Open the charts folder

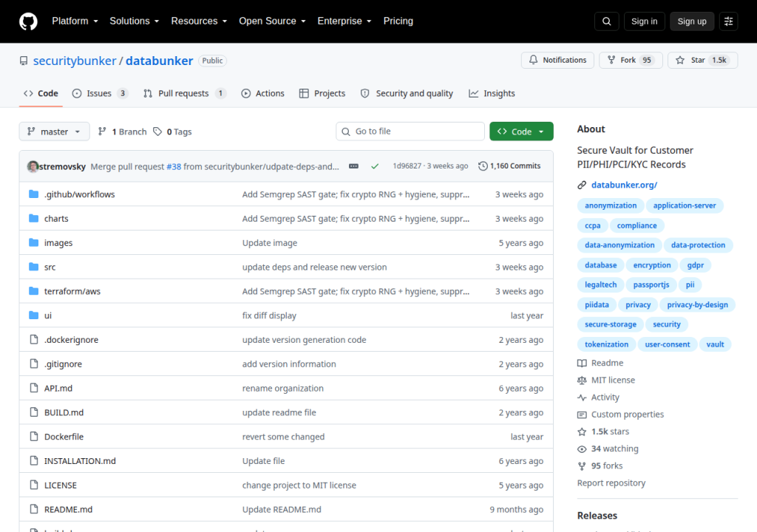(56, 218)
